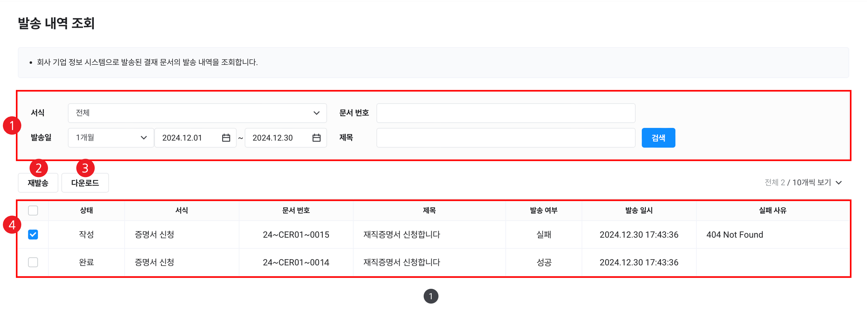This screenshot has width=868, height=311.
Task: Open the start date calendar picker icon
Action: (226, 138)
